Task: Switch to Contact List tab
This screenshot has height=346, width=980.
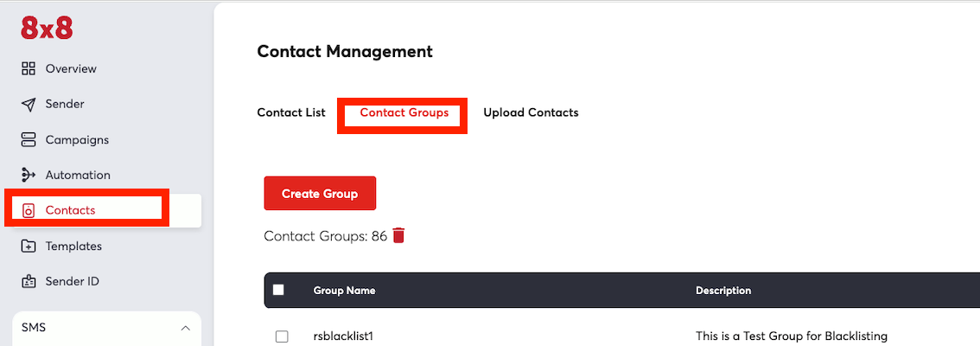Action: 291,112
